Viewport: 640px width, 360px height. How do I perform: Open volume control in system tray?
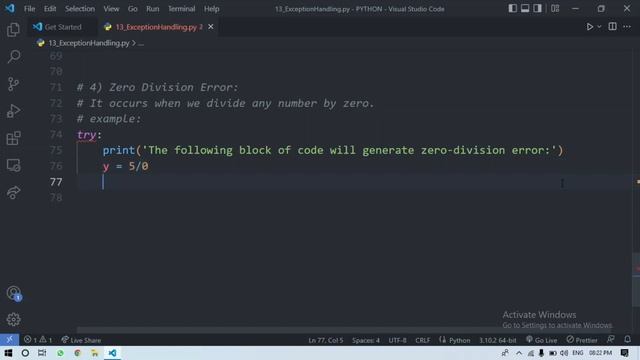(x=564, y=353)
